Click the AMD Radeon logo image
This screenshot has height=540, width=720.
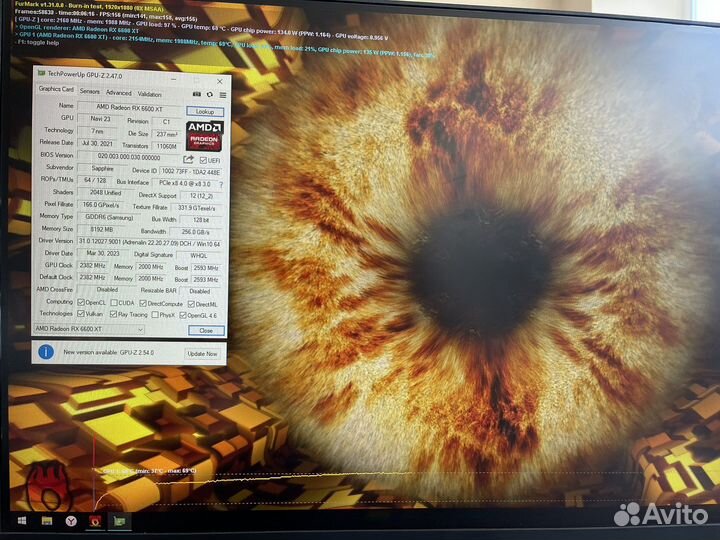click(x=204, y=135)
